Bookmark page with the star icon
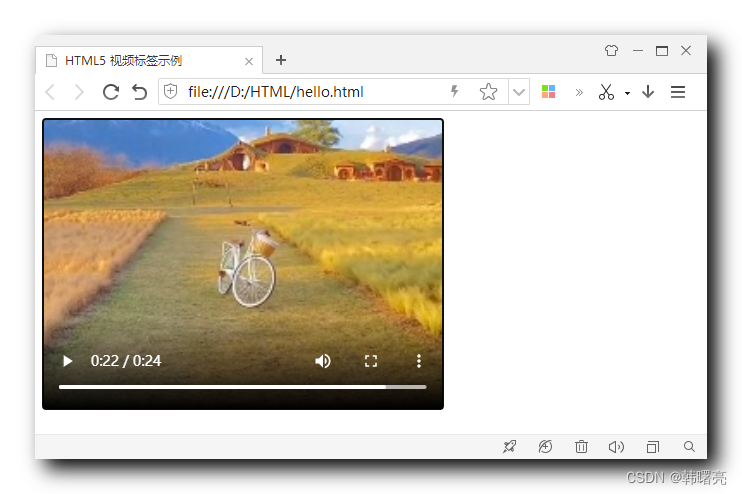 coord(488,92)
